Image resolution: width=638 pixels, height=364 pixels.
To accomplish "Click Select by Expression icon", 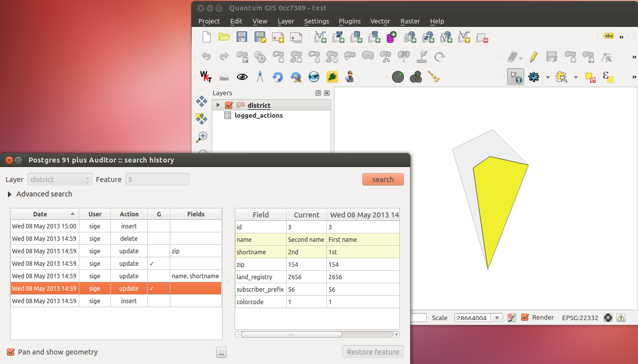I will point(608,77).
